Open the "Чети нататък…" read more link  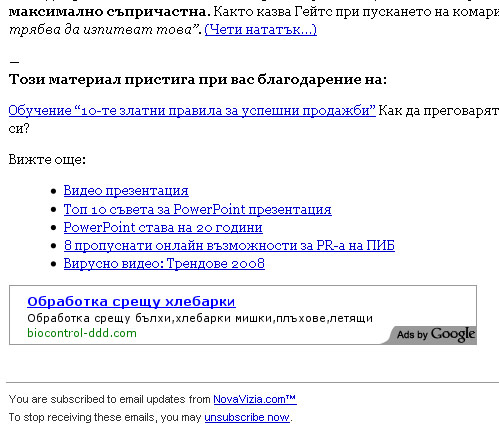point(260,30)
